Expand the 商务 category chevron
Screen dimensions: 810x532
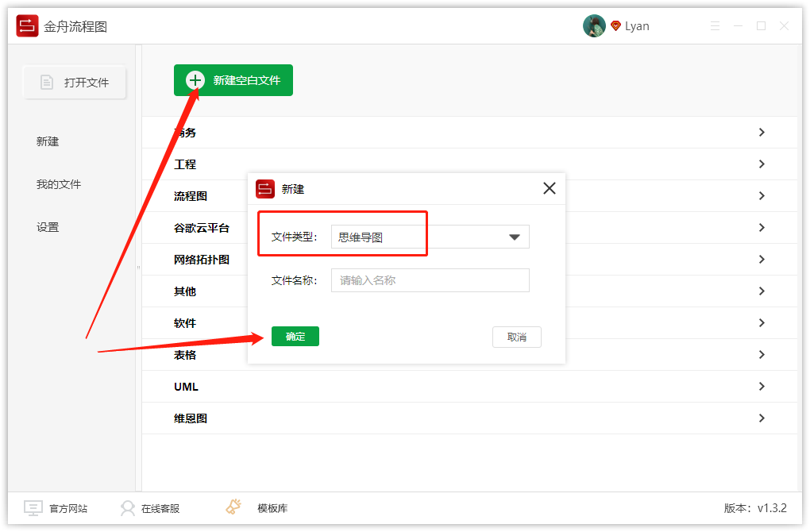(x=762, y=133)
